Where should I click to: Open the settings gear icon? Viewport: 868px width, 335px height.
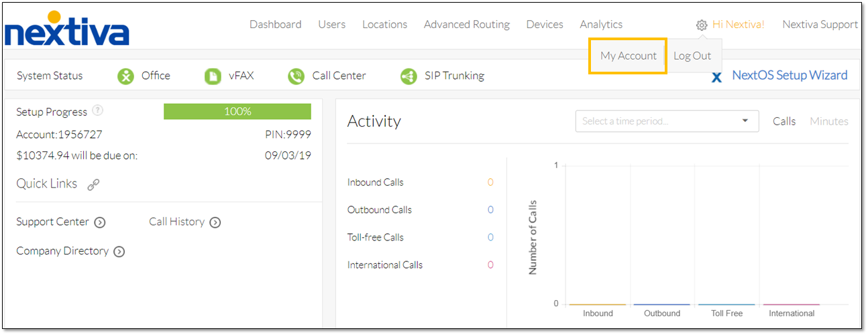point(702,25)
